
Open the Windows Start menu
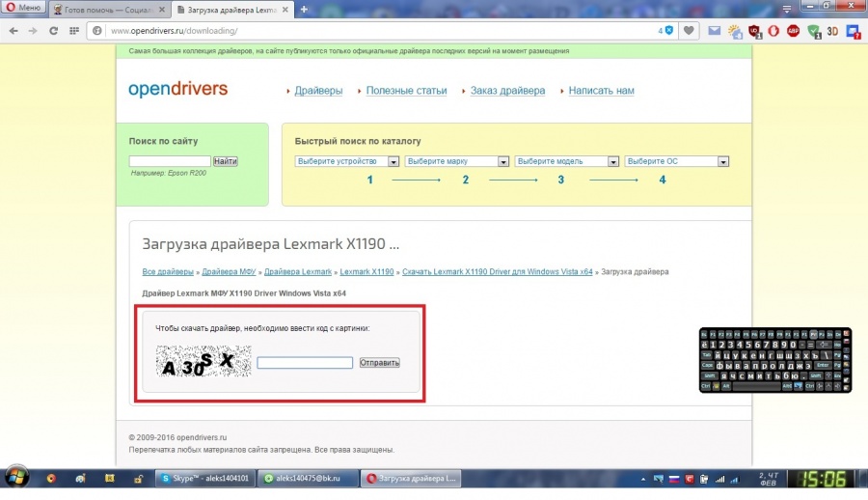click(16, 478)
